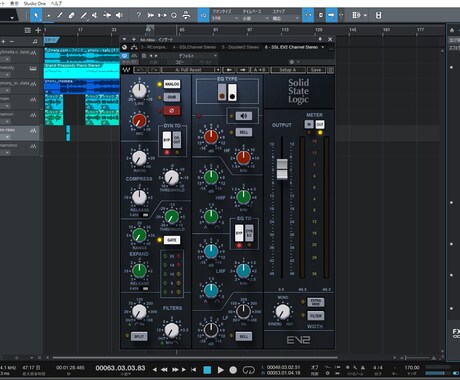460x380 pixels.
Task: Set meter to OUT
Action: [x=320, y=124]
